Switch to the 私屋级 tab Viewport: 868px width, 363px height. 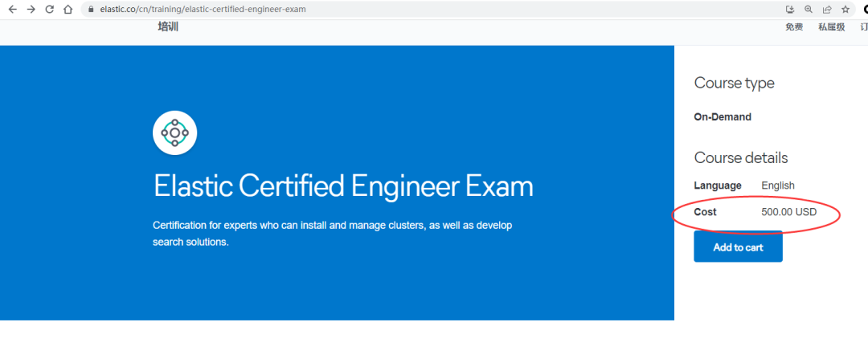tap(832, 27)
